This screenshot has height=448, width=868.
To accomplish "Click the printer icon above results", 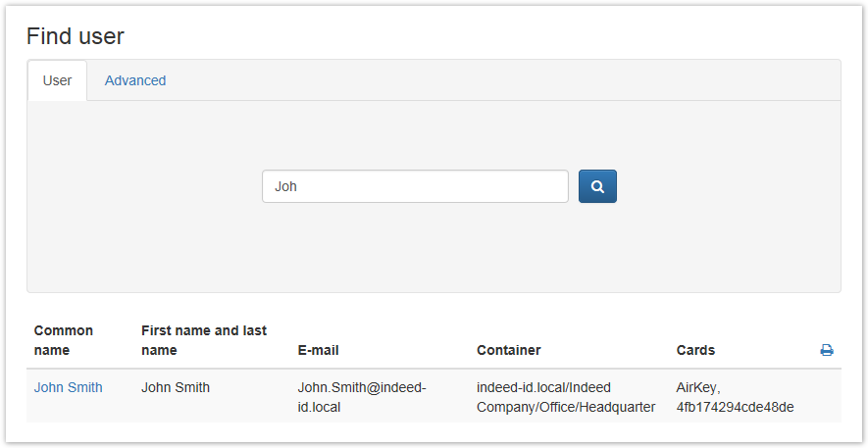I will tap(827, 350).
